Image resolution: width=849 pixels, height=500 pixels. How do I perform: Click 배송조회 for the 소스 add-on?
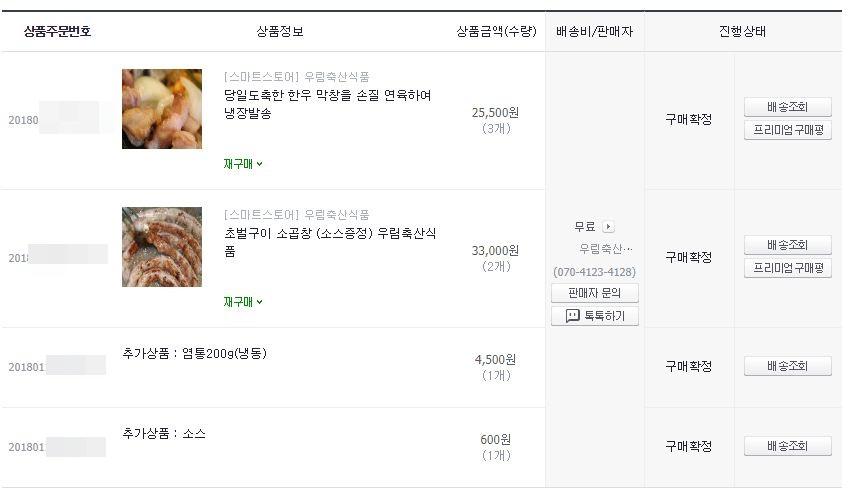pos(788,446)
